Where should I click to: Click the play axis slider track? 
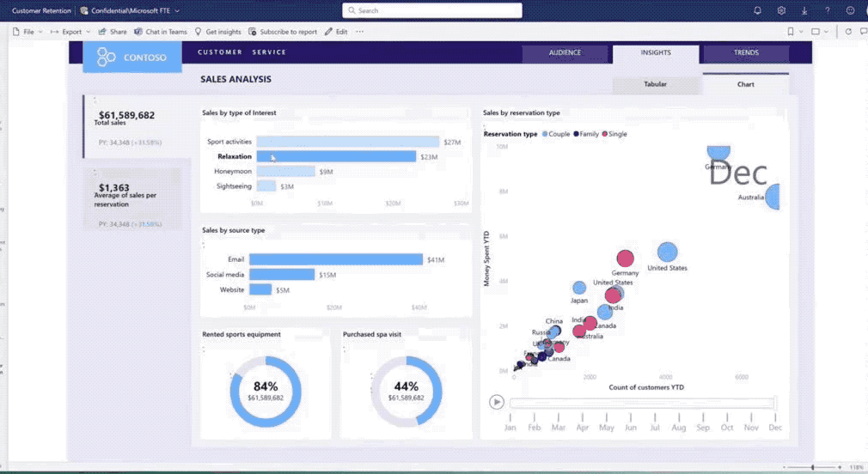pos(642,404)
